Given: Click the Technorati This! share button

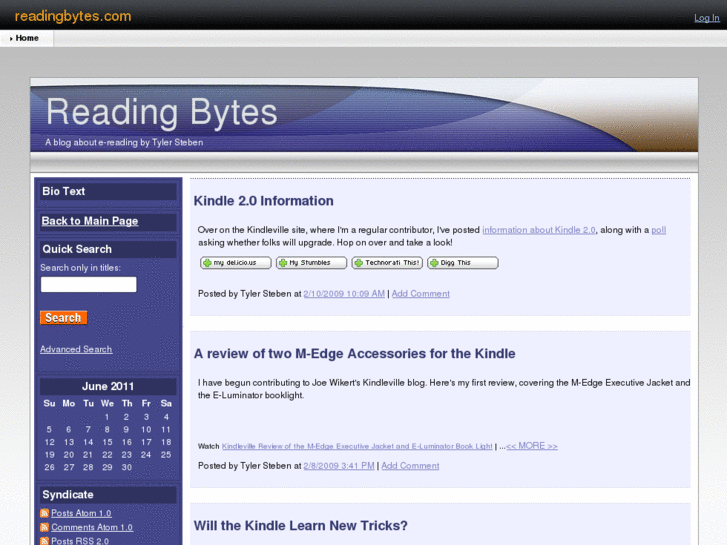Looking at the screenshot, I should 387,263.
